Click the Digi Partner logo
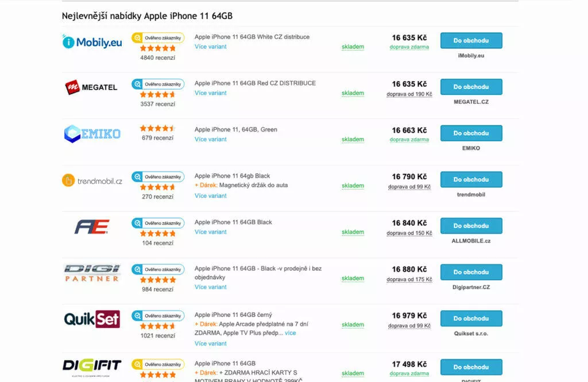The image size is (588, 382). (92, 273)
